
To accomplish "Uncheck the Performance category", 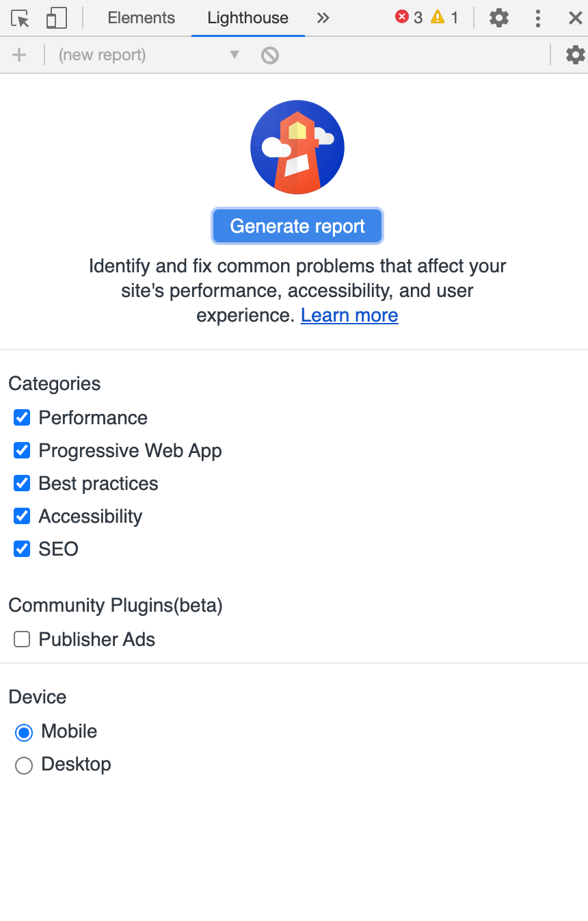I will pos(23,417).
